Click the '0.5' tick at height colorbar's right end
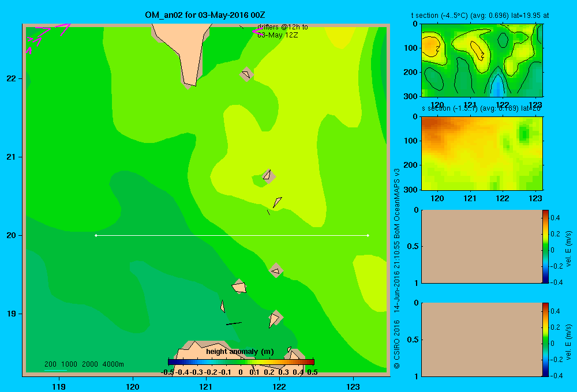Viewport: 577px width, 392px height. click(x=312, y=372)
